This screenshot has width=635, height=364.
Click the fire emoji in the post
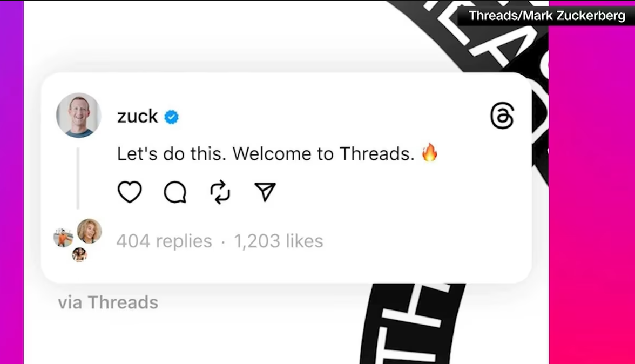pos(430,153)
